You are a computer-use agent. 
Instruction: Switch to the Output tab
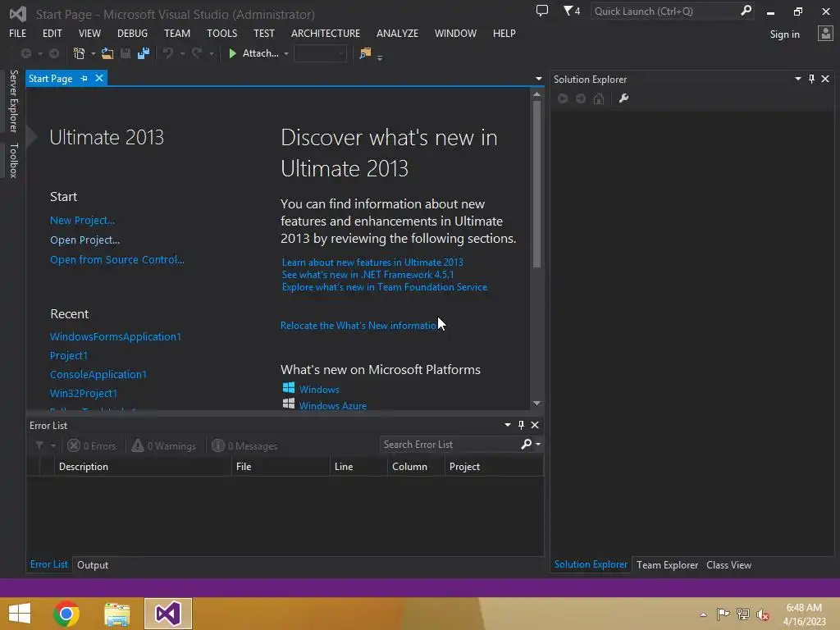[x=93, y=564]
